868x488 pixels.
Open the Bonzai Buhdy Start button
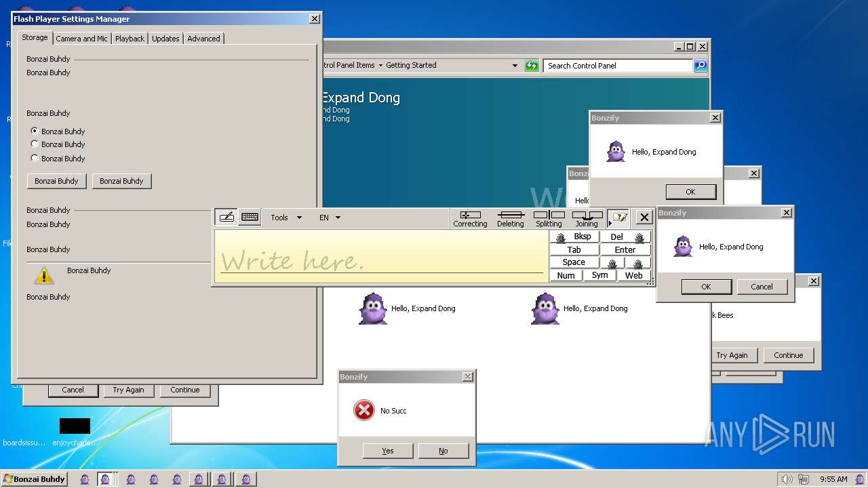point(34,479)
